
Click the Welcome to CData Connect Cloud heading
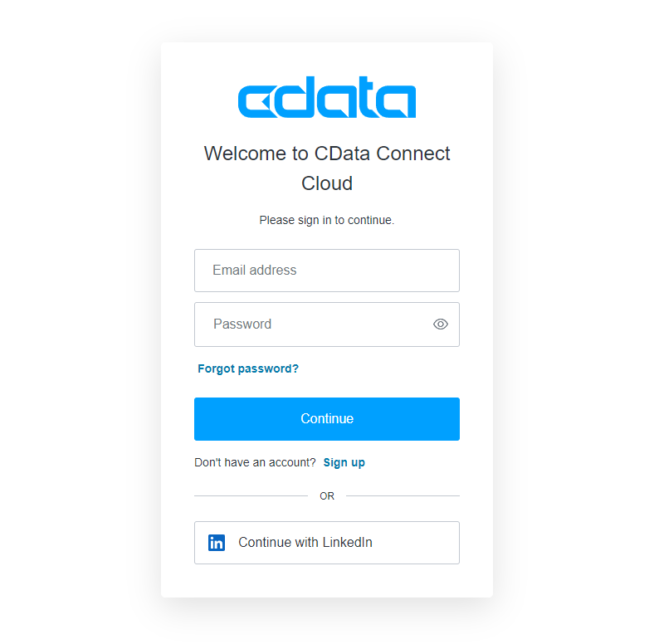[x=326, y=168]
